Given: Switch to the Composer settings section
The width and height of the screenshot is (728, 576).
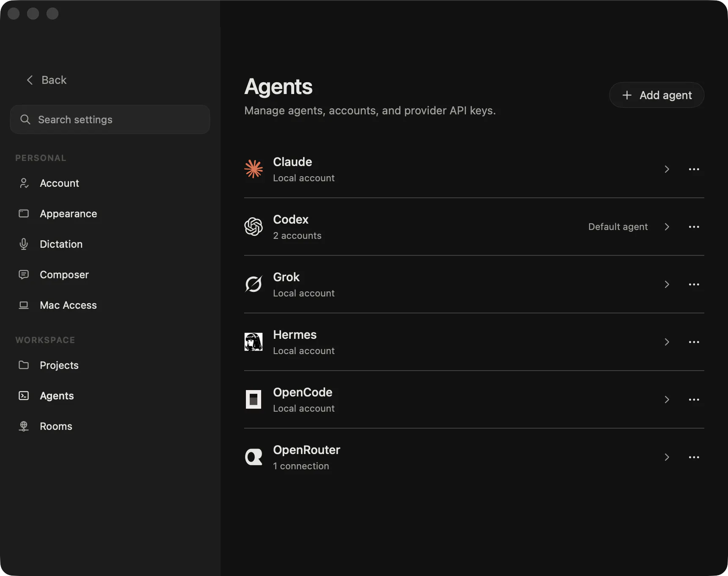Looking at the screenshot, I should pyautogui.click(x=110, y=274).
